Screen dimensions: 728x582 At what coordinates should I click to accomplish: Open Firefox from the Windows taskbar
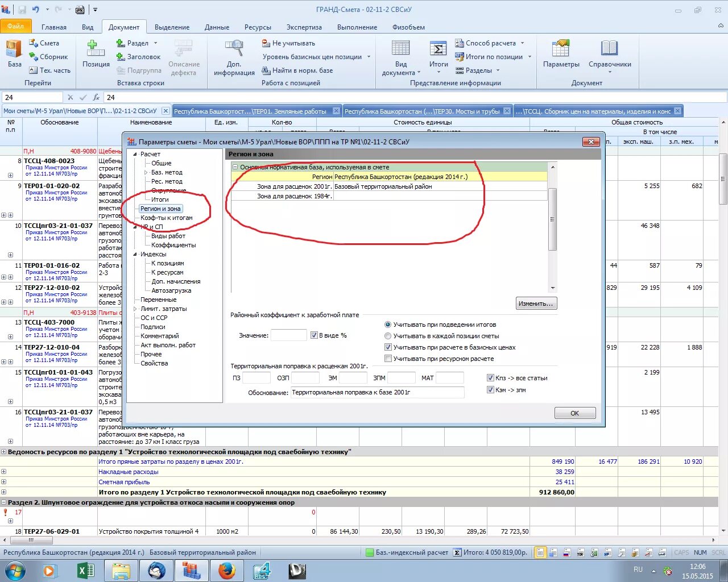pyautogui.click(x=226, y=571)
